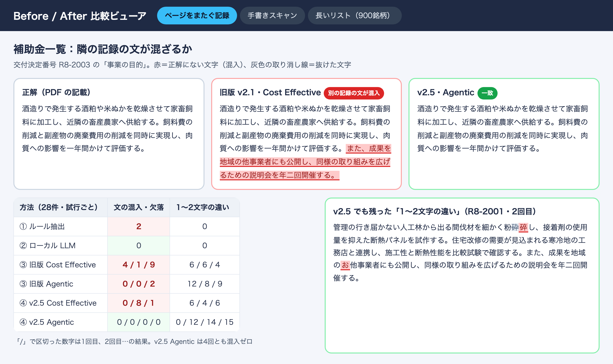Click the 正解（PDF の記載）card heading
613x364 pixels.
click(57, 93)
